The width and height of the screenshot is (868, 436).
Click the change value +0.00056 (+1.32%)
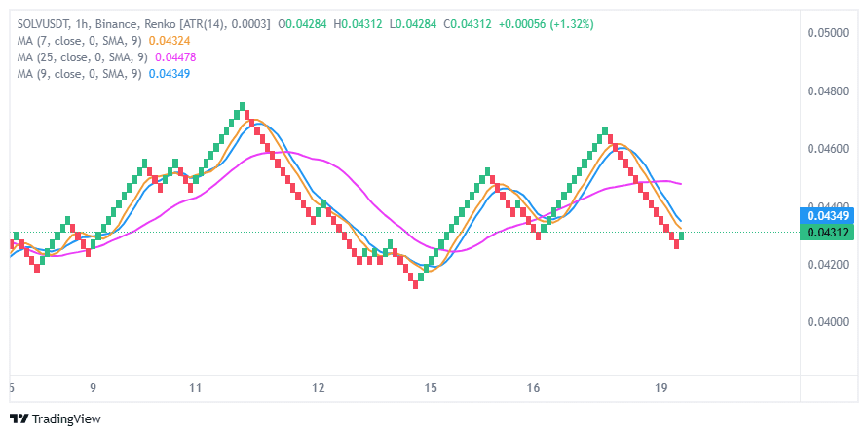tap(546, 24)
